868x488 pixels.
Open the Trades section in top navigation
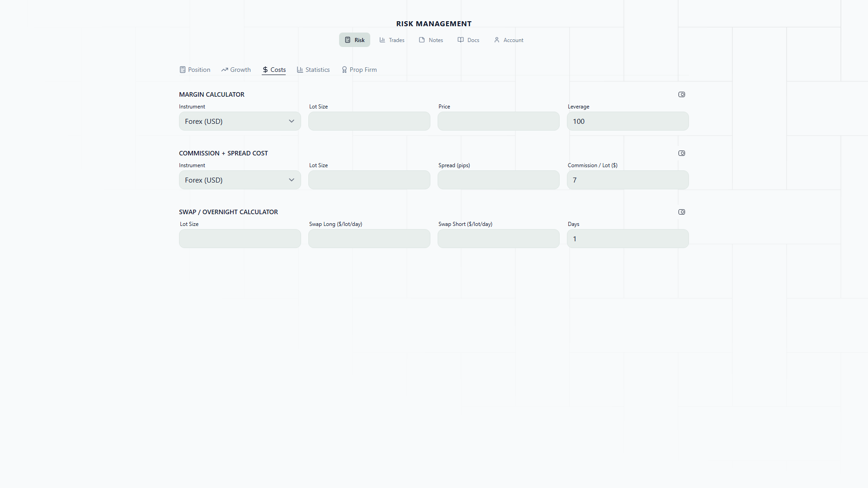tap(392, 40)
